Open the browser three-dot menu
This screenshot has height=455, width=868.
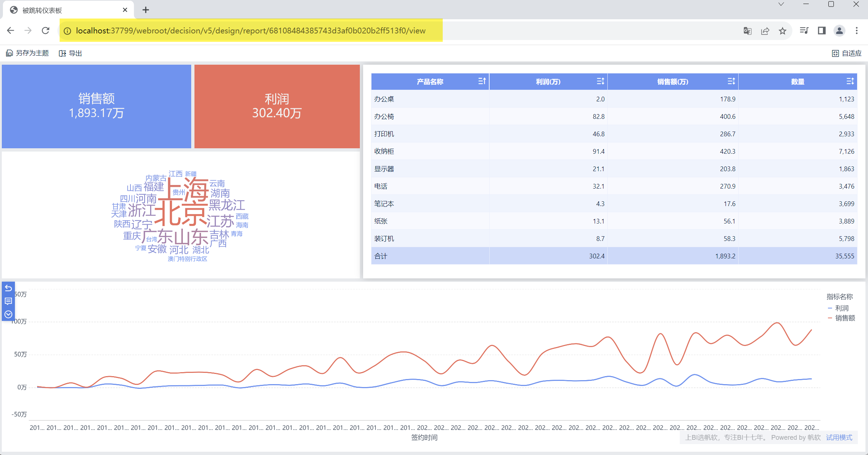857,31
